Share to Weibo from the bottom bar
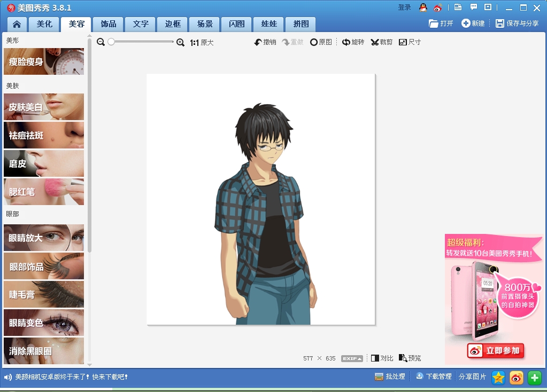The image size is (547, 392). (517, 378)
